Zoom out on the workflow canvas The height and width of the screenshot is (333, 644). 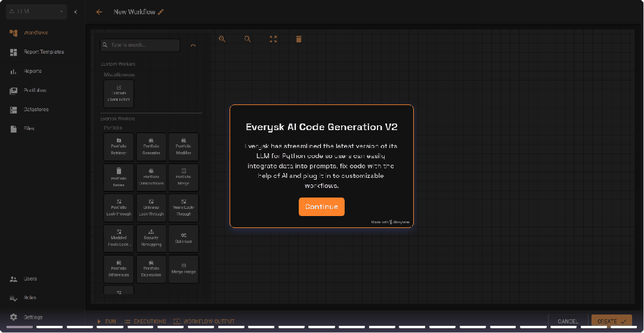247,39
